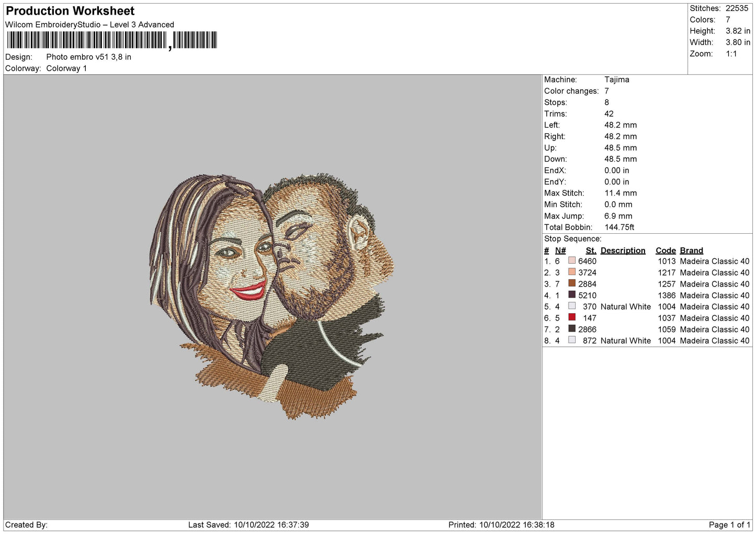Click thread code 1217
The height and width of the screenshot is (534, 756).
(x=667, y=273)
